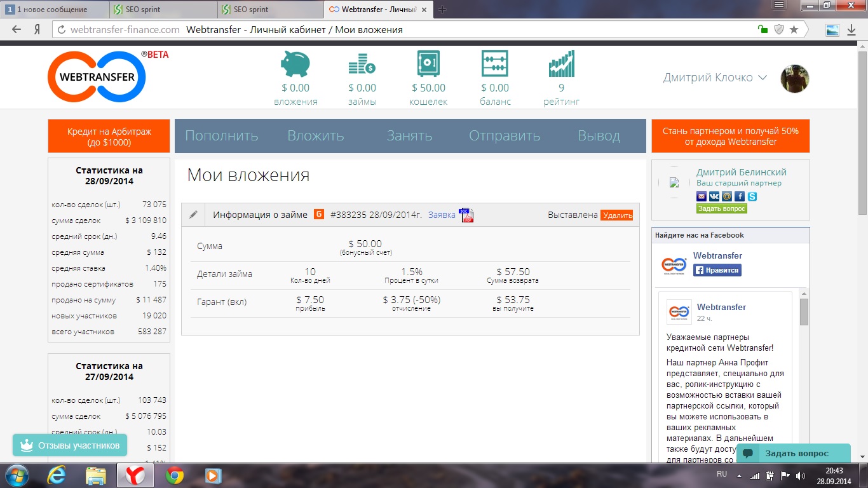Open the chart рейтинг icon
Viewport: 868px width, 488px height.
(561, 64)
